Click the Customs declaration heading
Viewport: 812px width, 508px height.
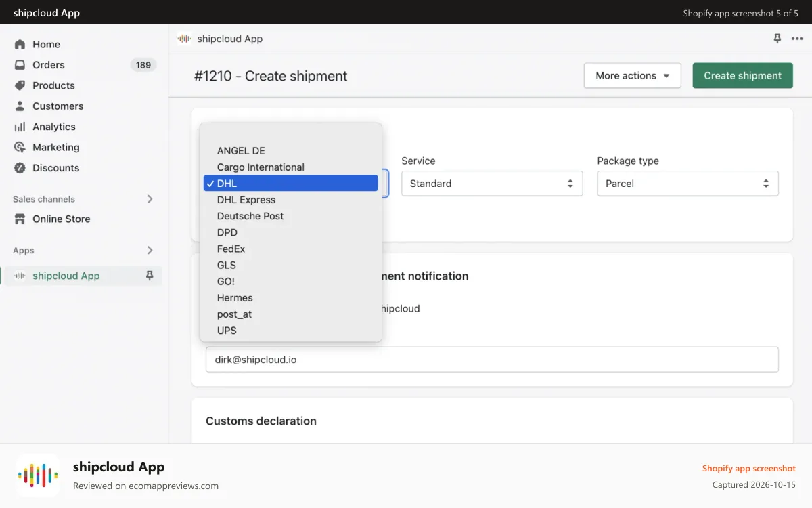click(x=261, y=421)
